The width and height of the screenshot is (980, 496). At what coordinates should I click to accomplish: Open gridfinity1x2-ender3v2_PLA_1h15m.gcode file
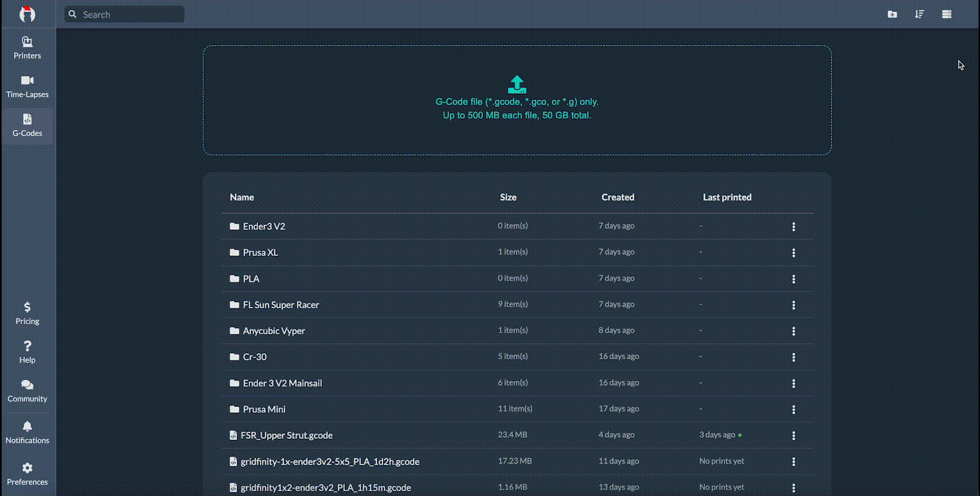(x=325, y=487)
